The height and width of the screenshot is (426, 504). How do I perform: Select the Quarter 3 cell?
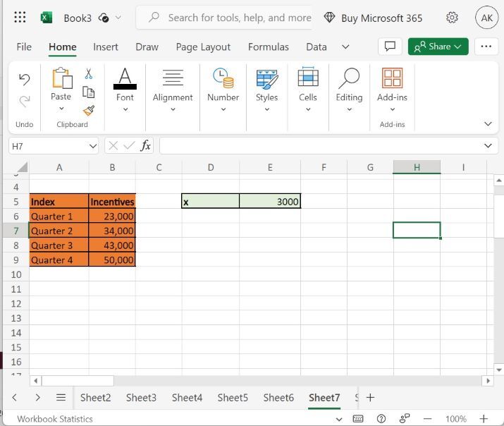tap(59, 245)
